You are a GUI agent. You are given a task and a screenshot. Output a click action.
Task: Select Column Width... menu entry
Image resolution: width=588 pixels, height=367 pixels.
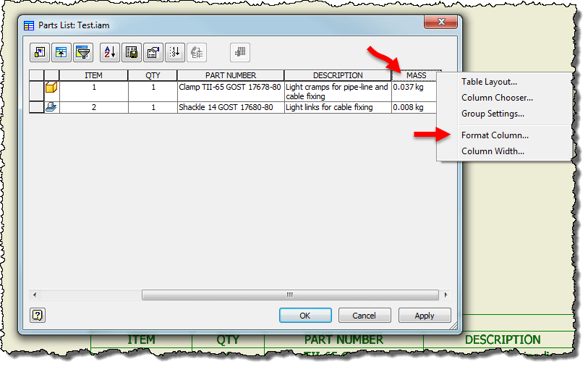click(x=493, y=151)
